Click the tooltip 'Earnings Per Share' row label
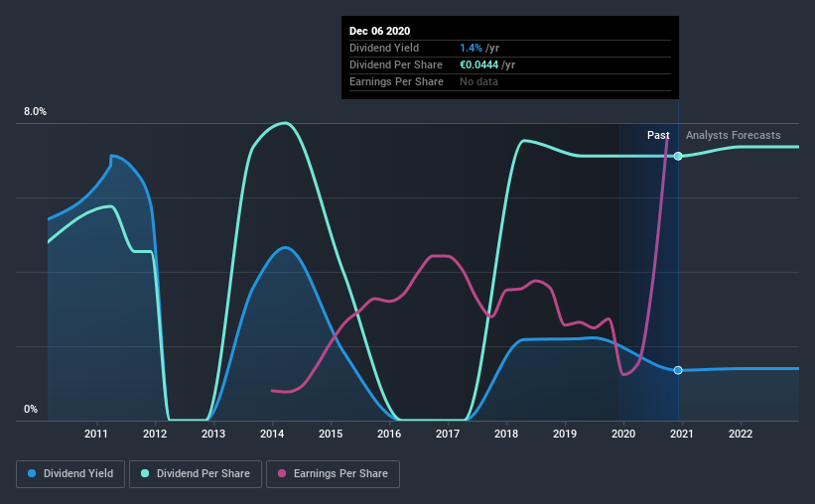The height and width of the screenshot is (504, 815). (396, 81)
